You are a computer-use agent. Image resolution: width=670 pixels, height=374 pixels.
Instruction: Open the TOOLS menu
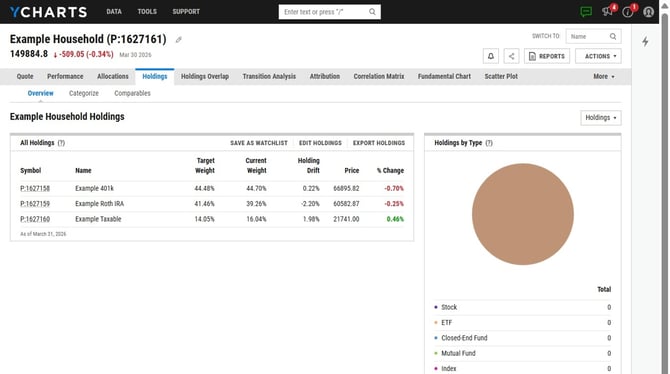147,12
